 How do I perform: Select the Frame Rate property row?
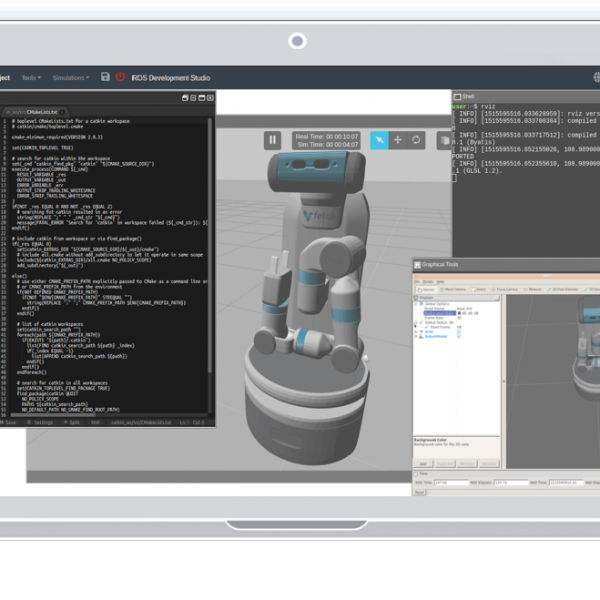click(x=448, y=318)
